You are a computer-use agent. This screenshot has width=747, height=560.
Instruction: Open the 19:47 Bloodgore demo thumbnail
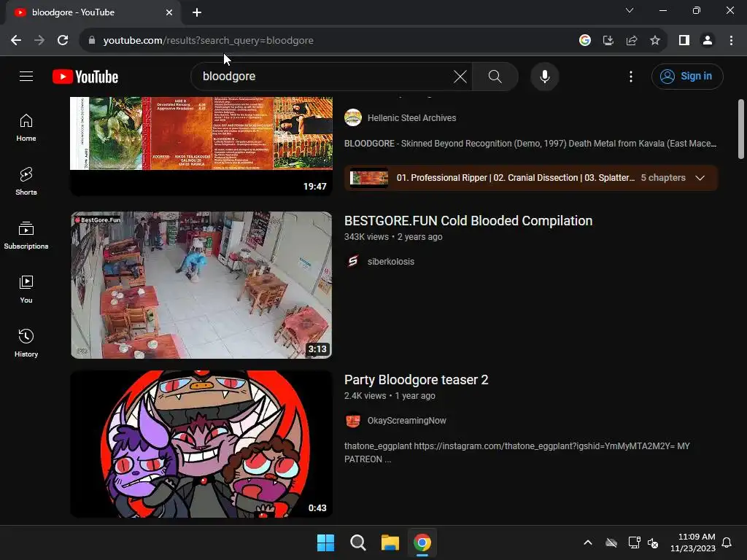point(201,144)
